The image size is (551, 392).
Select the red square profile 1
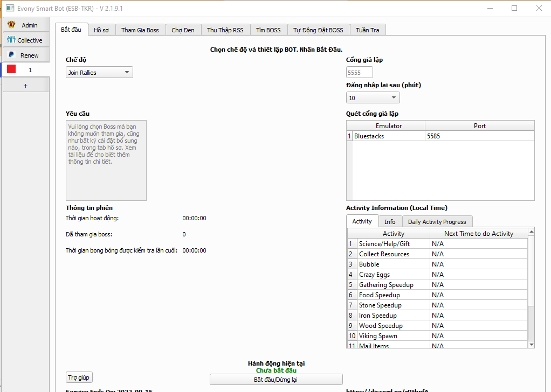point(11,70)
